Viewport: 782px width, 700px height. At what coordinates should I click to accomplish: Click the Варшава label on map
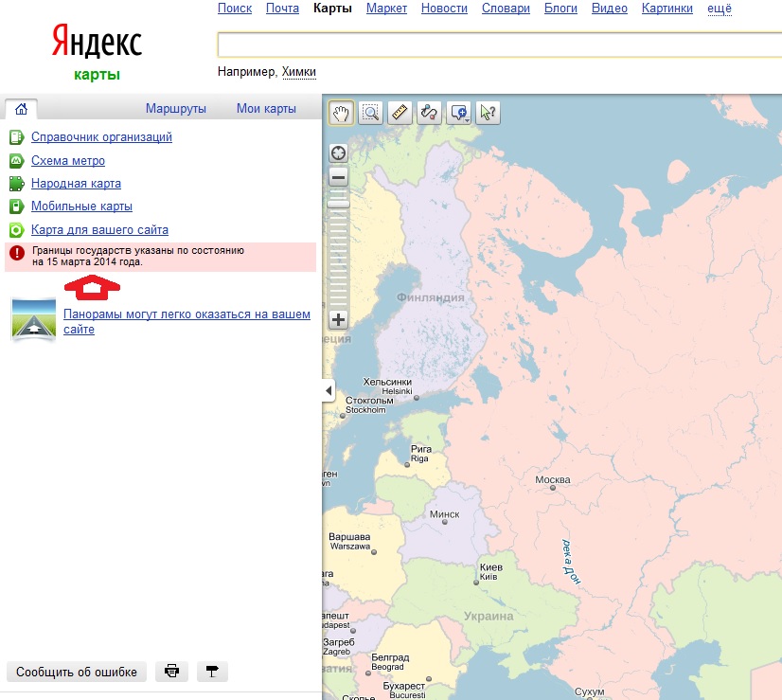point(349,537)
